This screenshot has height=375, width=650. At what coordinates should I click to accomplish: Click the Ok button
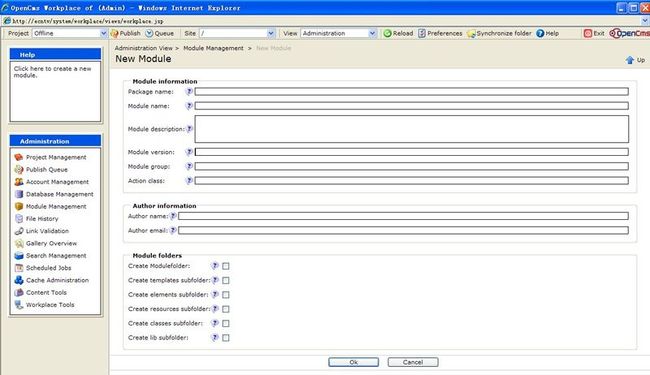coord(353,362)
